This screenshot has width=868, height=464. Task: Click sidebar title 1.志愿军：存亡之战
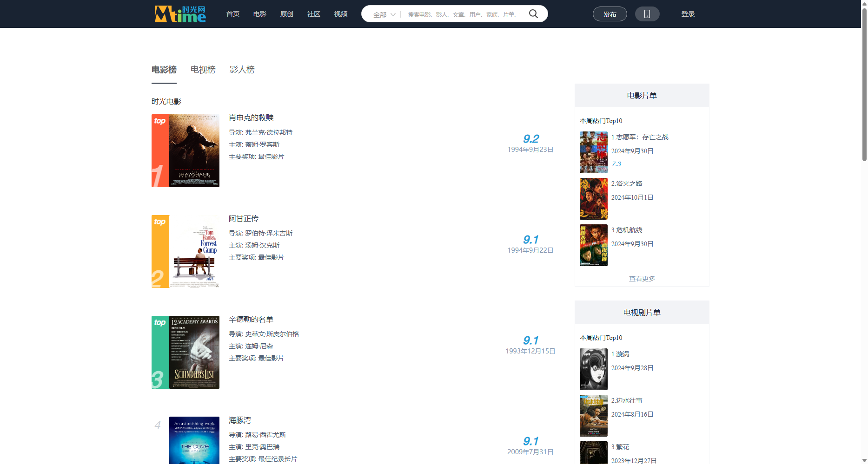[x=640, y=137]
